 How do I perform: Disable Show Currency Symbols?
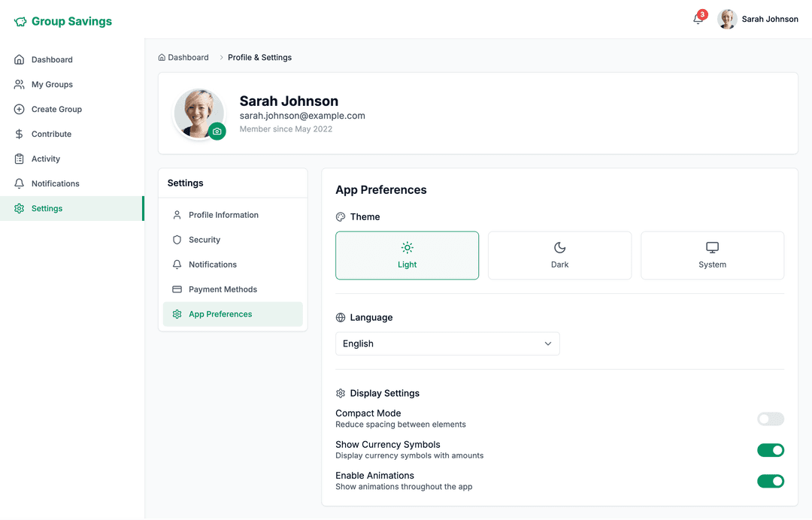pyautogui.click(x=770, y=449)
